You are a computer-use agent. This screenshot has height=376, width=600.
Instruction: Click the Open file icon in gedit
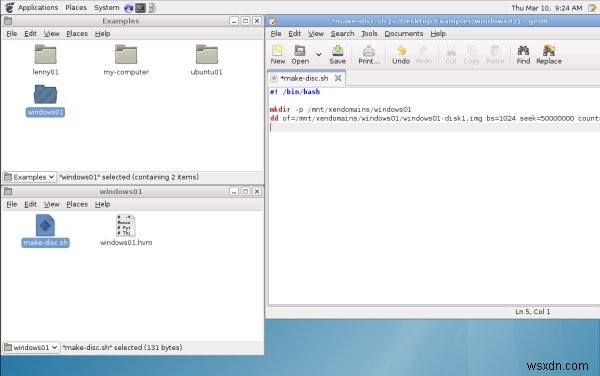click(300, 55)
